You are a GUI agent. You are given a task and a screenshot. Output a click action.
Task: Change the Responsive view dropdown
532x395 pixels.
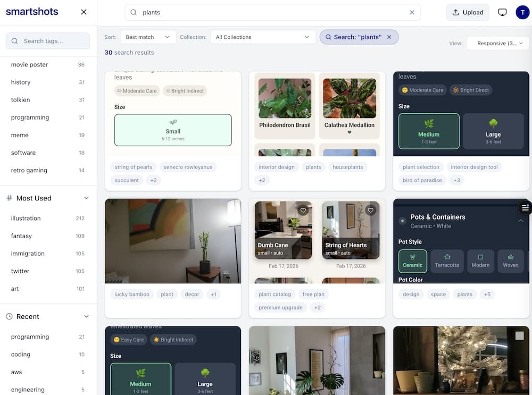(x=497, y=43)
